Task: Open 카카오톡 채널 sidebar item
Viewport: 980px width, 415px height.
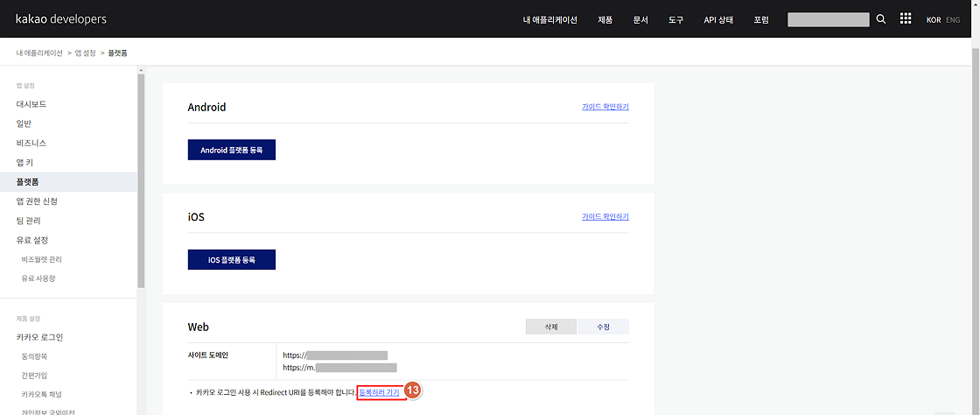Action: click(x=41, y=394)
